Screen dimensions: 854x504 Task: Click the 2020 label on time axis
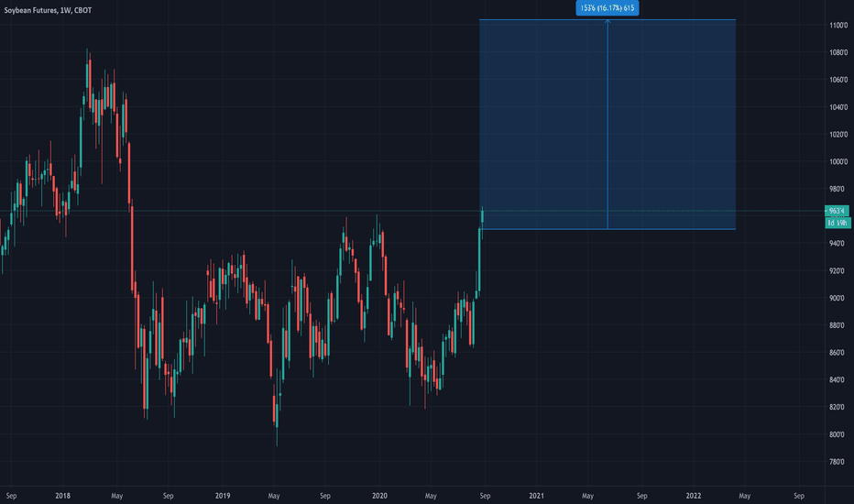[379, 496]
